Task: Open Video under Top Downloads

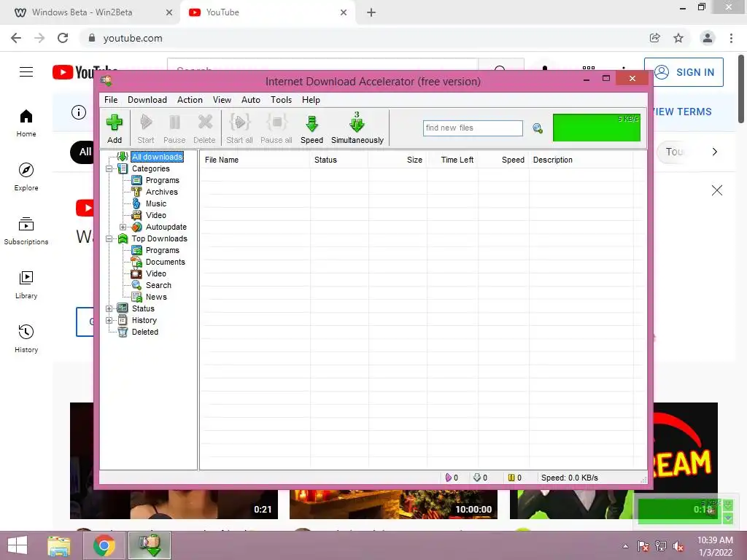Action: (156, 273)
